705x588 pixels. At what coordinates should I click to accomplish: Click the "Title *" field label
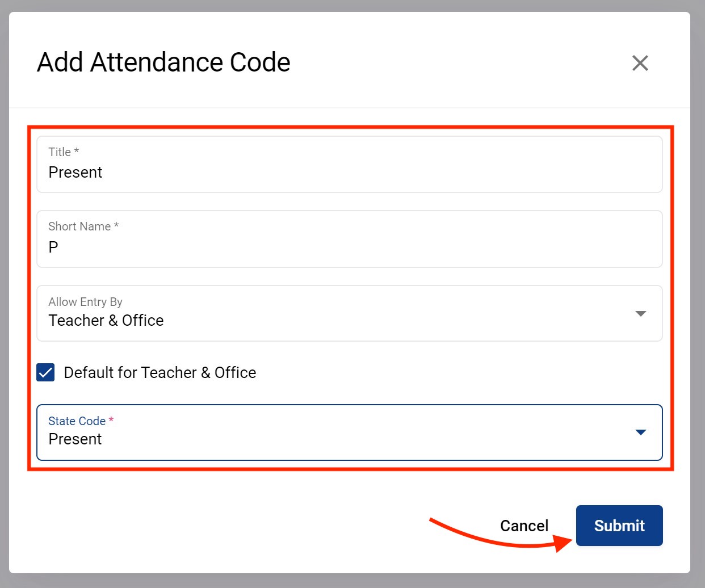[x=63, y=152]
